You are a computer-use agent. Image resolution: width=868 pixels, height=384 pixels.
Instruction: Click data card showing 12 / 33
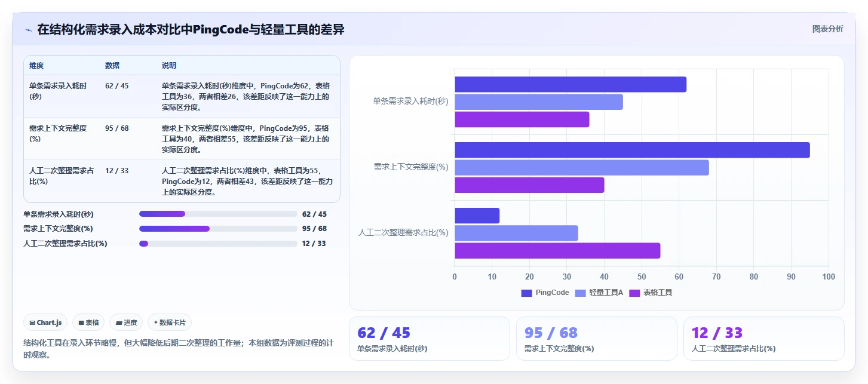click(764, 339)
